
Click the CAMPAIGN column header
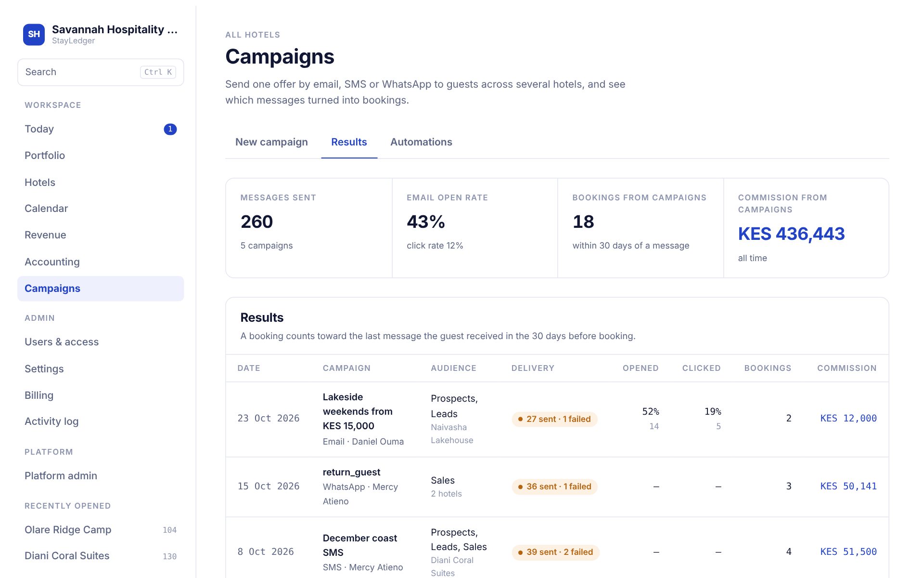(x=346, y=368)
